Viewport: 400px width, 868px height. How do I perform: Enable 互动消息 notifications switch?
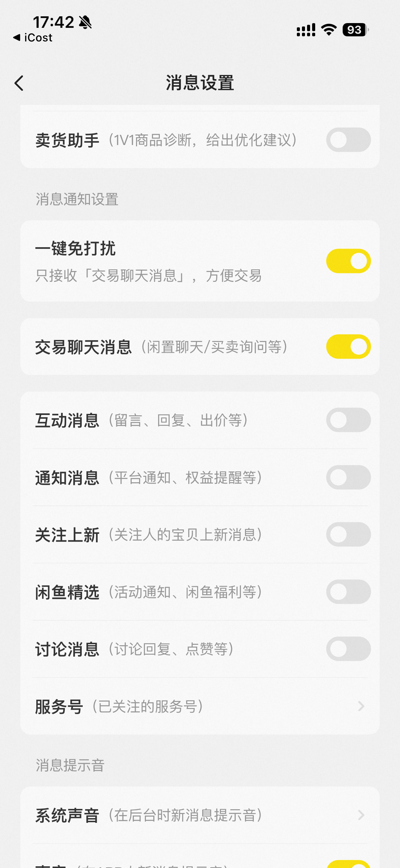click(348, 420)
